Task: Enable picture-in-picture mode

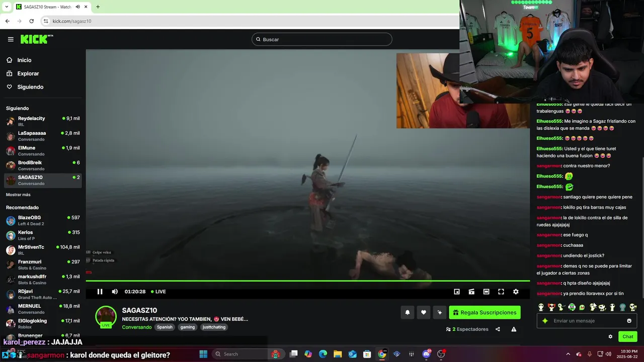Action: [457, 292]
